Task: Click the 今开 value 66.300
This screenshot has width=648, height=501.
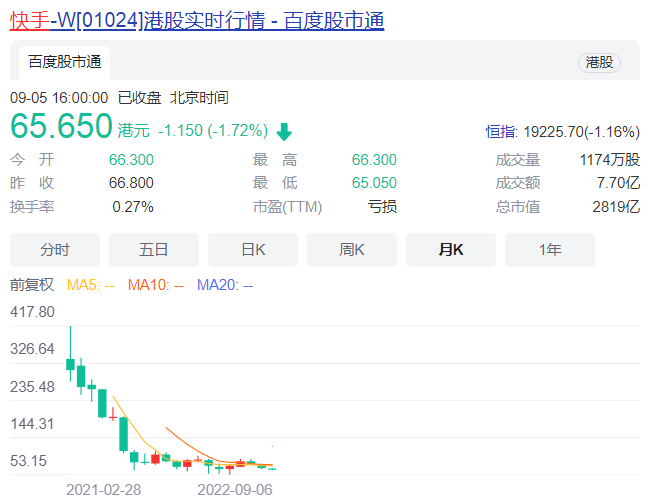Action: click(131, 160)
